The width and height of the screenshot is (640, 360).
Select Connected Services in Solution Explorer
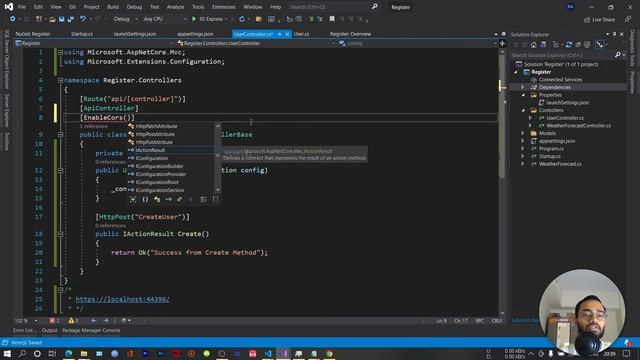tap(560, 80)
